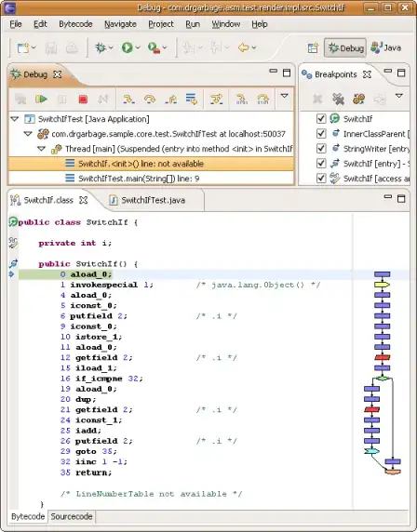Click the Step Into icon
The image size is (417, 532).
[128, 100]
